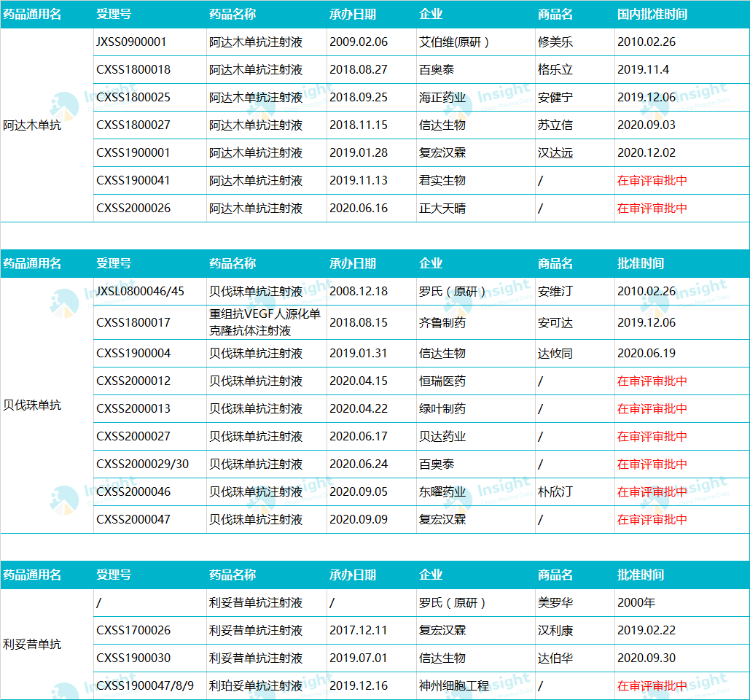Select trade name 修美乐
Viewport: 750px width, 700px height.
(555, 42)
